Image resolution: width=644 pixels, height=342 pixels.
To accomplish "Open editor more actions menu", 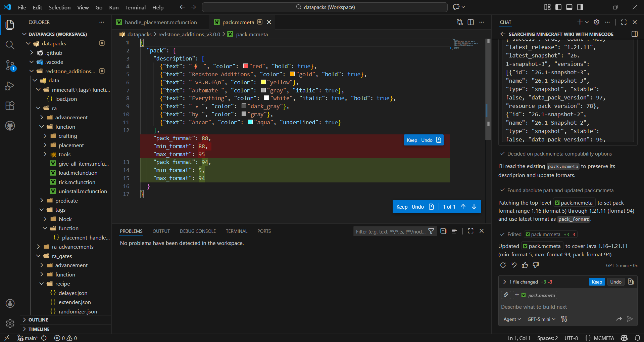I will pyautogui.click(x=482, y=22).
